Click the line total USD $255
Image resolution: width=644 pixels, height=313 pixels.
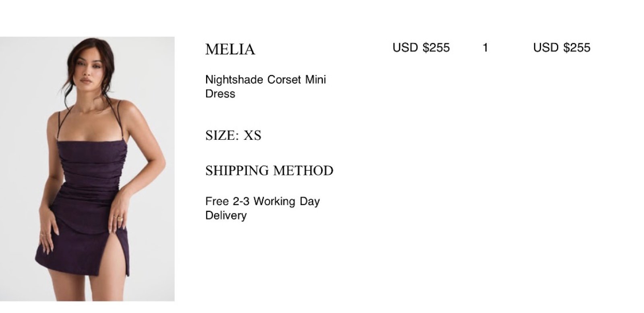click(561, 48)
